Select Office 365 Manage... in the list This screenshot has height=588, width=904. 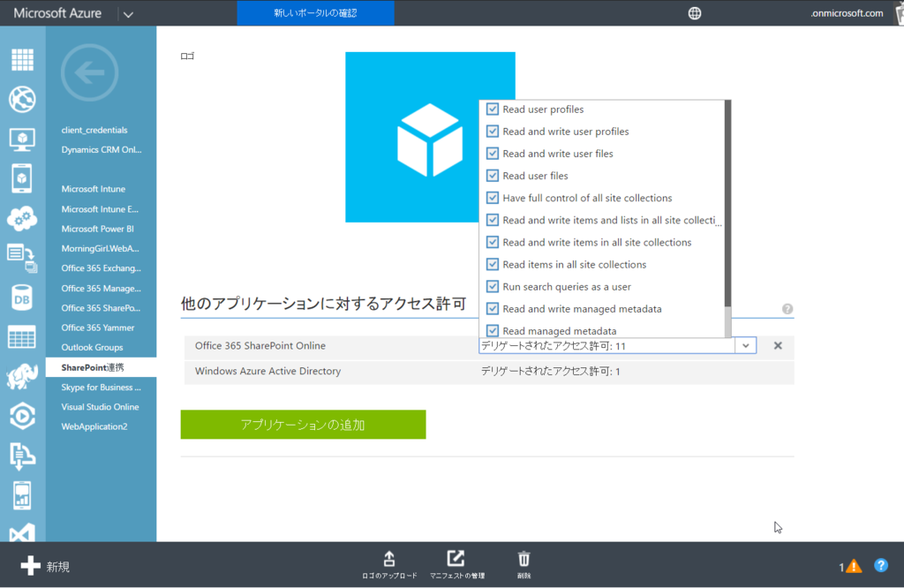click(101, 288)
